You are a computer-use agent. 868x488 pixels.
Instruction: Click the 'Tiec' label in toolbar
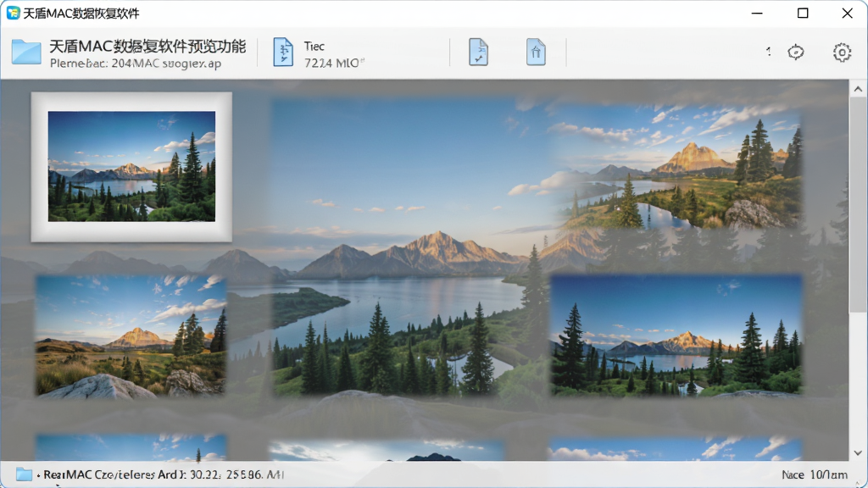pos(314,47)
